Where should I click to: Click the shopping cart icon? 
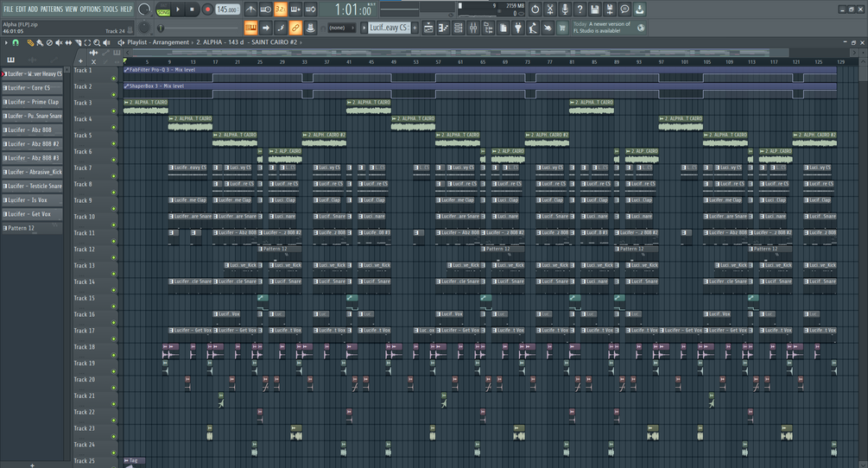coord(562,28)
